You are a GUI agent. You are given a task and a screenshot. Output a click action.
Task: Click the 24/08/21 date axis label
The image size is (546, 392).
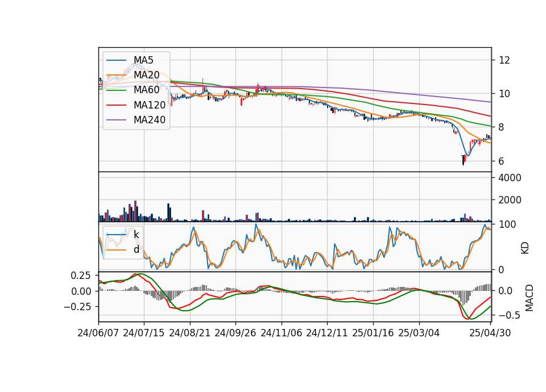[x=190, y=333]
